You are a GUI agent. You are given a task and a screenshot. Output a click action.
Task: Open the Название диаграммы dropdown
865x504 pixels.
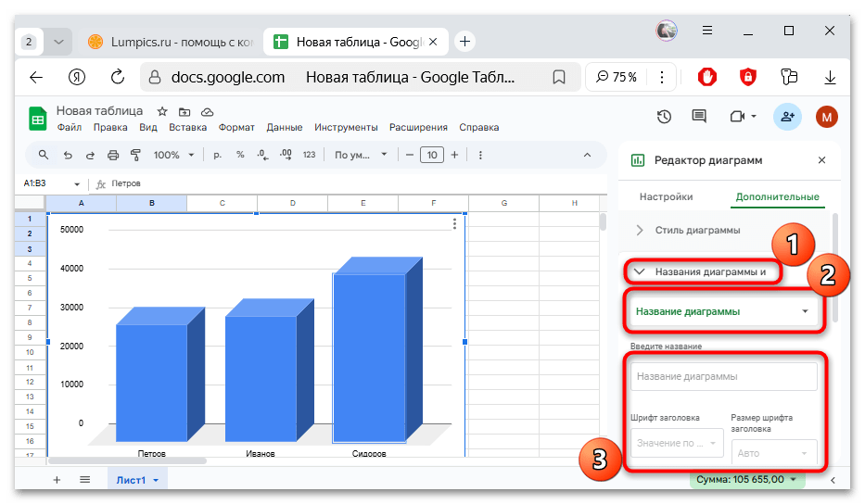coord(725,312)
